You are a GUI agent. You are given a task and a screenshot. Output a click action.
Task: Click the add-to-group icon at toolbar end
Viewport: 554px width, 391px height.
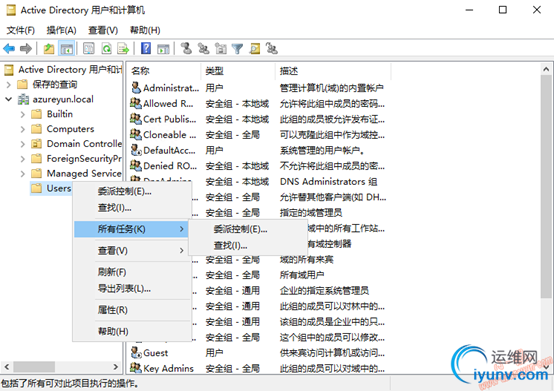(272, 48)
